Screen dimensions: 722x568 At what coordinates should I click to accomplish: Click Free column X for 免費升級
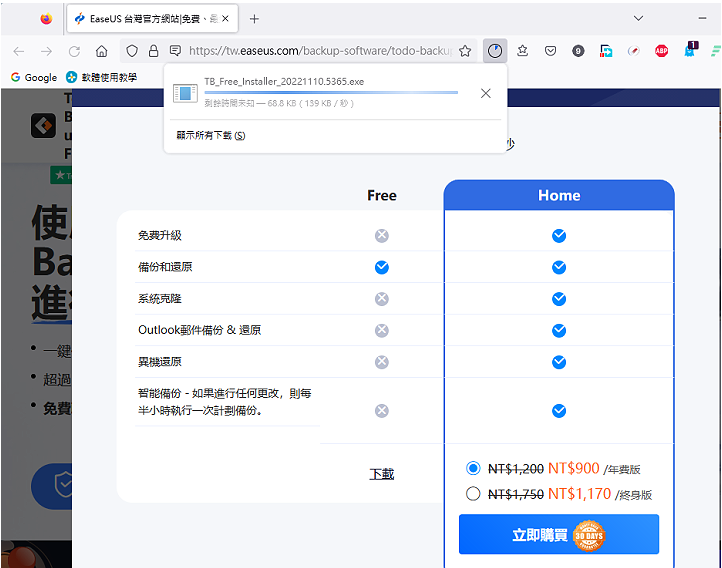click(382, 236)
